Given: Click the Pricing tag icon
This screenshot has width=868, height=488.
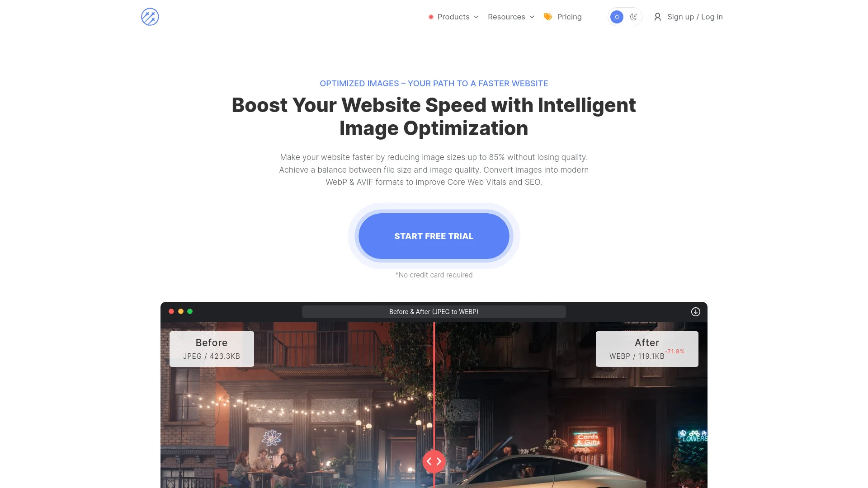Looking at the screenshot, I should [x=547, y=17].
